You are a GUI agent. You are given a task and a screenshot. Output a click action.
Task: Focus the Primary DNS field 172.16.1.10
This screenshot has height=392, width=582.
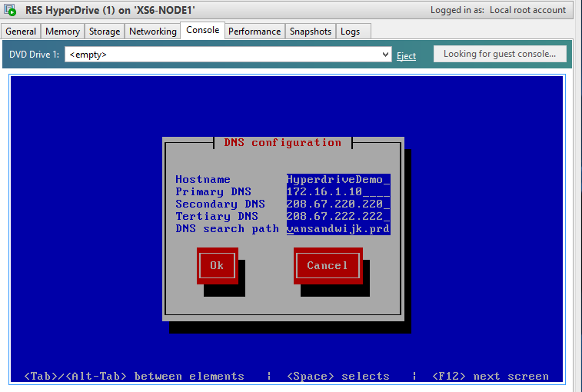pyautogui.click(x=338, y=192)
